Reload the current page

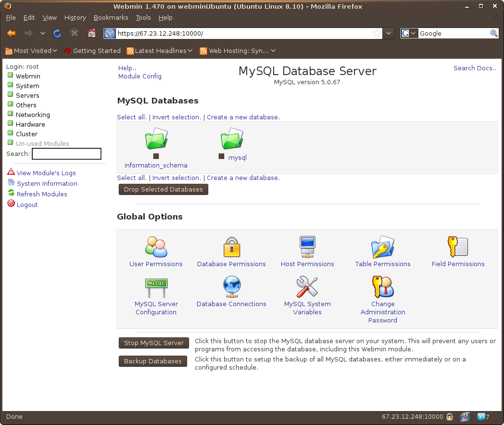[57, 33]
